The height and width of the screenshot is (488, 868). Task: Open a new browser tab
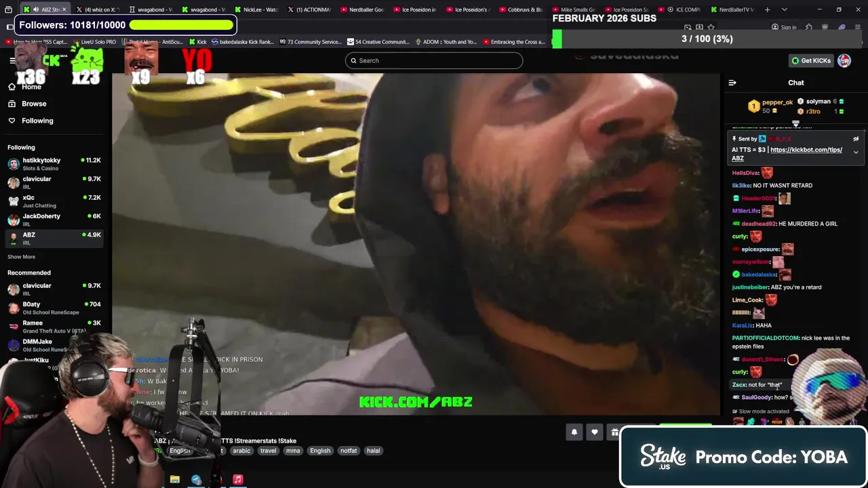pos(768,9)
